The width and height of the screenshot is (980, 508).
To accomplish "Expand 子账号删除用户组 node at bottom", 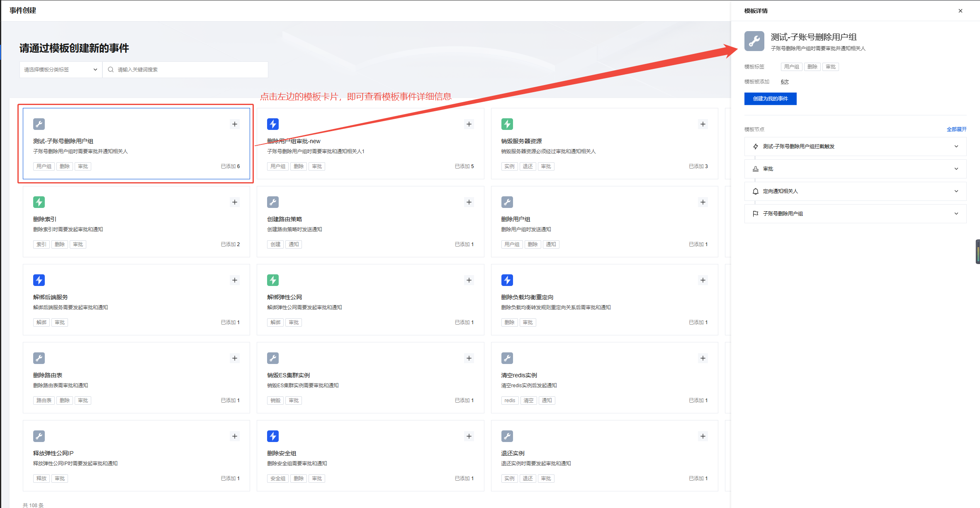I will (956, 214).
